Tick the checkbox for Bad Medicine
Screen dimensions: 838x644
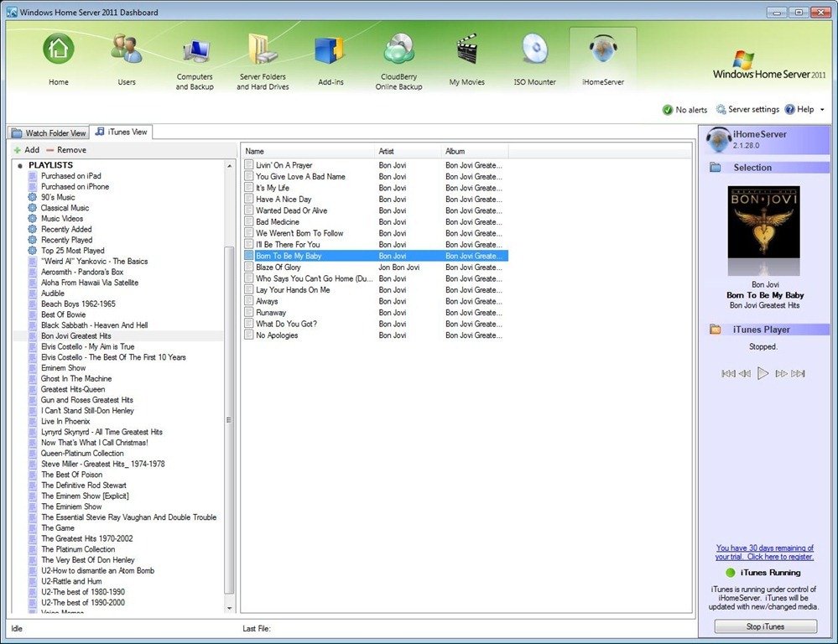[x=248, y=221]
